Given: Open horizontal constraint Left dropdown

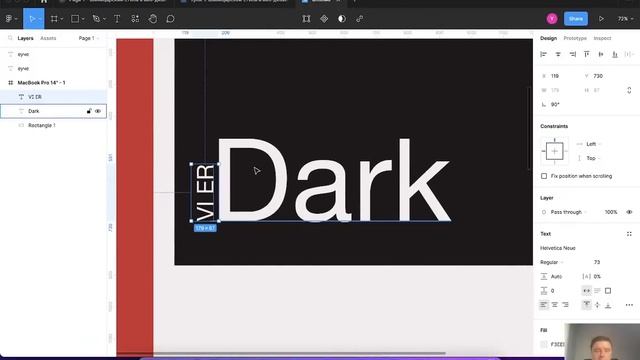Looking at the screenshot, I should pos(594,144).
